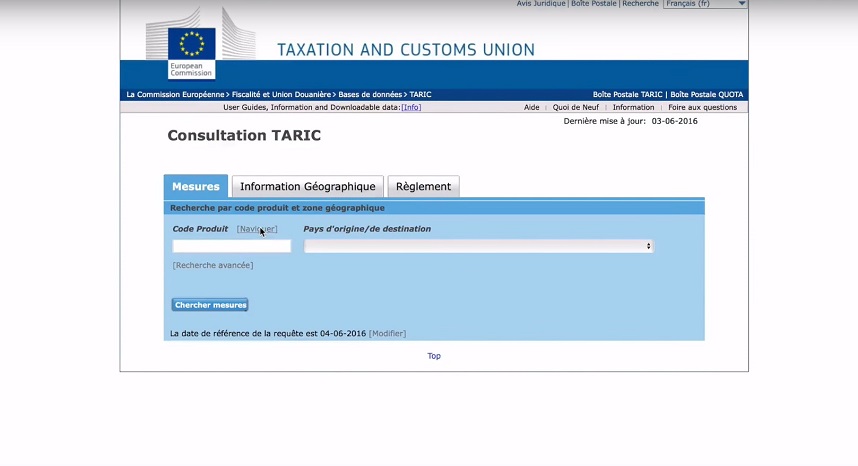Open the Recherche avancée link

213,266
